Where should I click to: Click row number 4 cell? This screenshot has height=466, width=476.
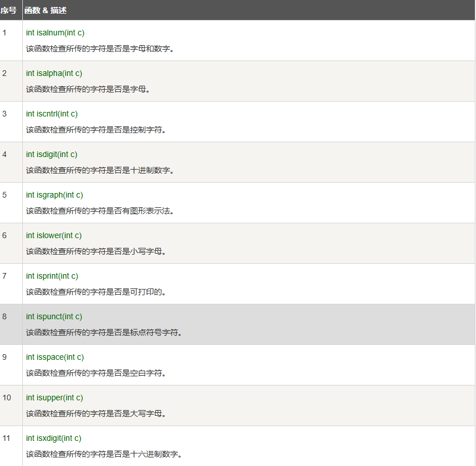coord(11,162)
